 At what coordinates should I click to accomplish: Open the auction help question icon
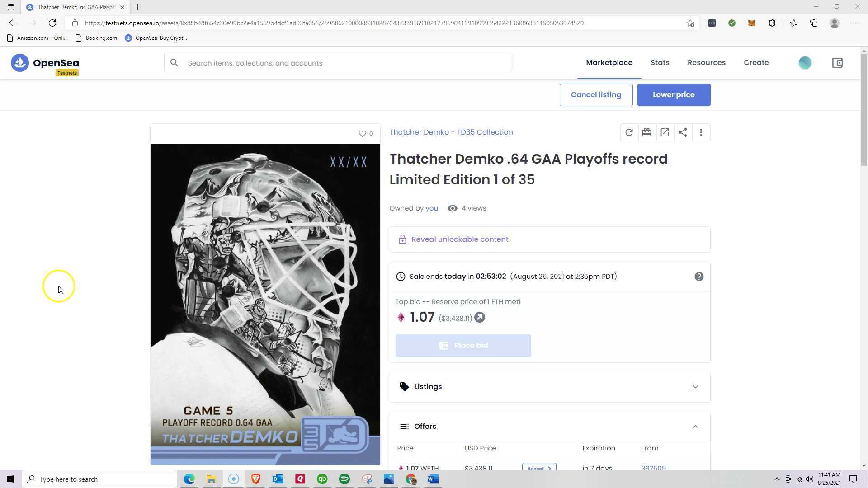click(699, 277)
